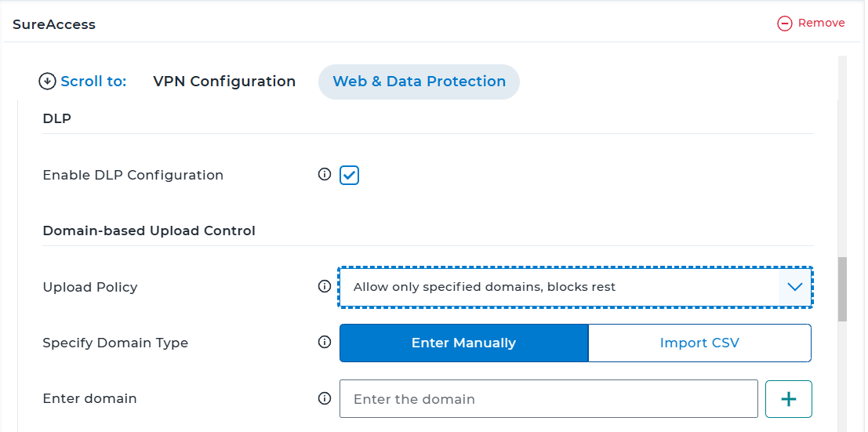Click info icon next to Specify Domain Type
The height and width of the screenshot is (432, 868).
[x=325, y=343]
